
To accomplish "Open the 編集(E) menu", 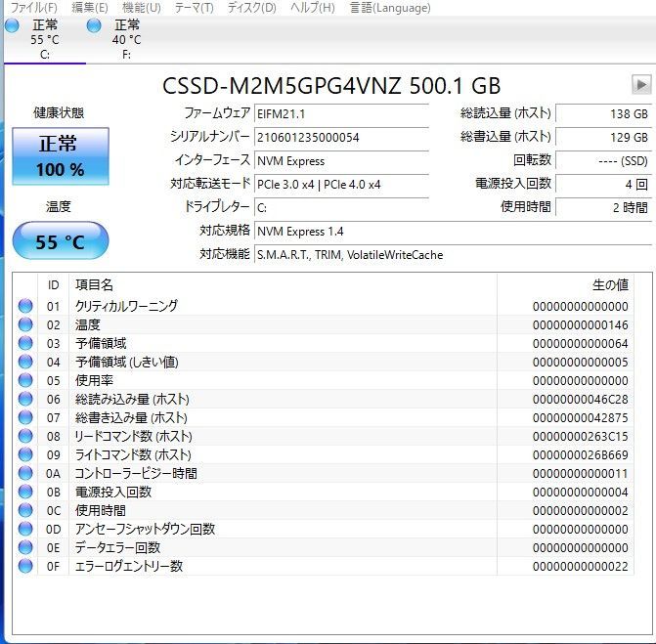I will click(x=90, y=8).
